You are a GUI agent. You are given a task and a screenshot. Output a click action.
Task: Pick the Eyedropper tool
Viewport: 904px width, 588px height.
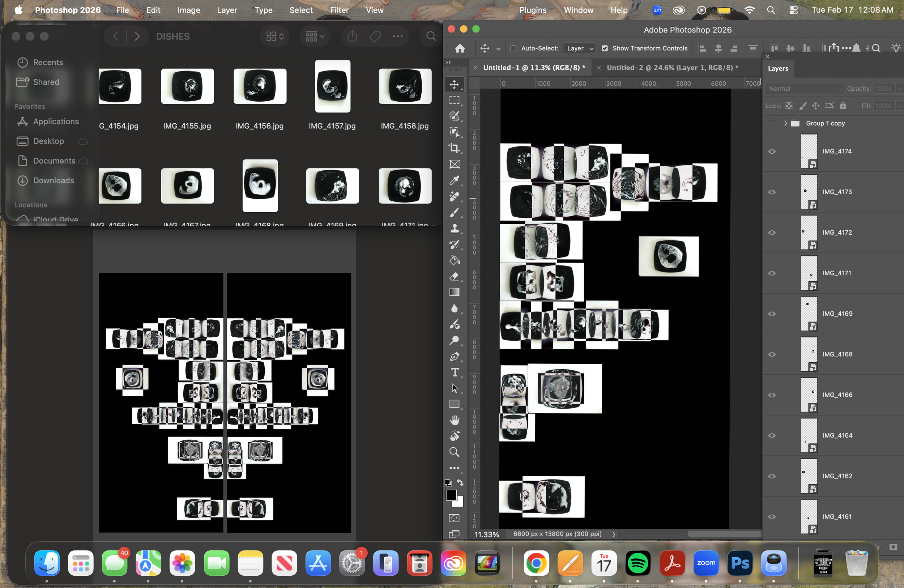point(454,180)
